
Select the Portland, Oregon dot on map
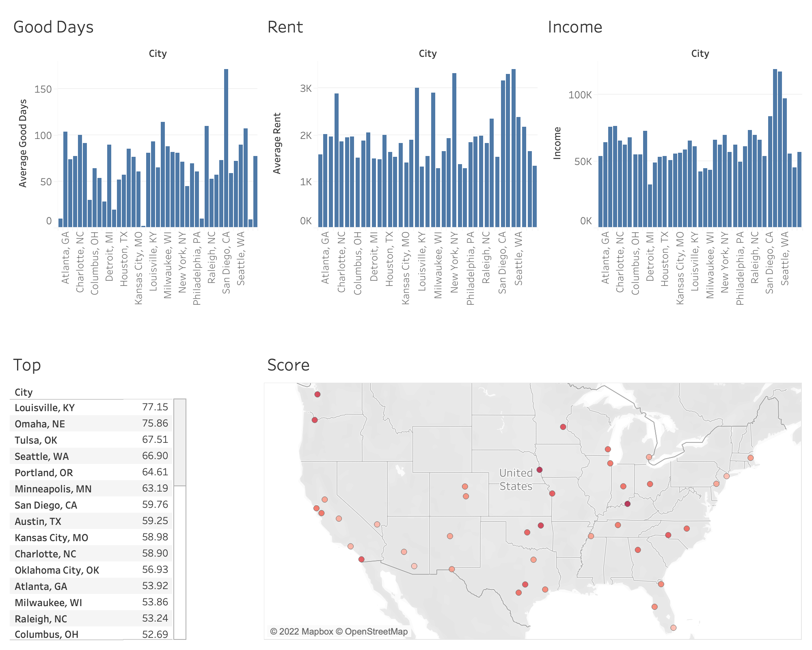click(315, 420)
